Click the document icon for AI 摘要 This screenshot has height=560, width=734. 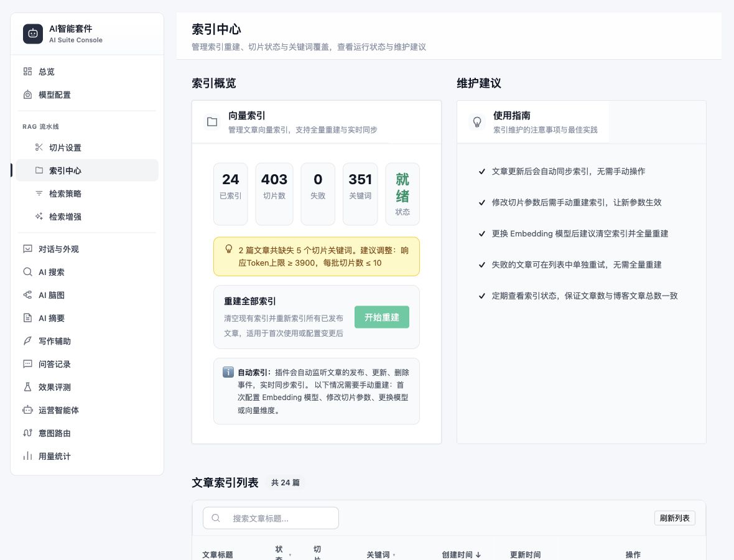pos(27,318)
